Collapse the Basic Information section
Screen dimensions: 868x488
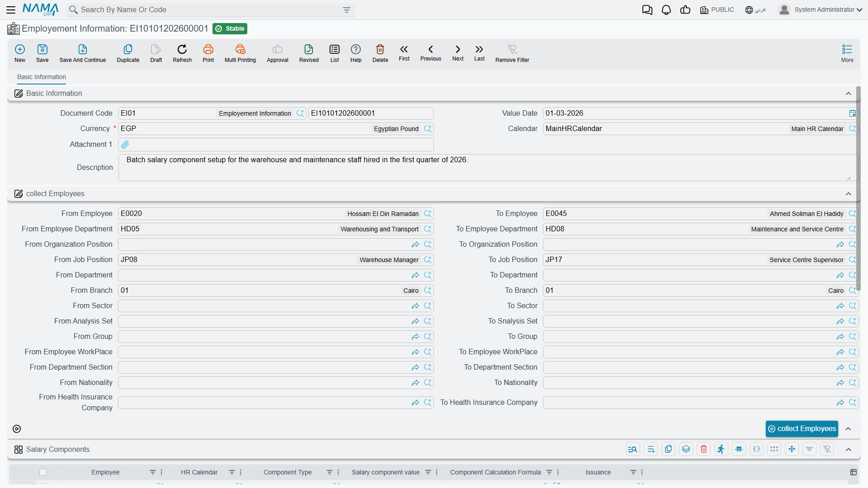[x=849, y=94]
